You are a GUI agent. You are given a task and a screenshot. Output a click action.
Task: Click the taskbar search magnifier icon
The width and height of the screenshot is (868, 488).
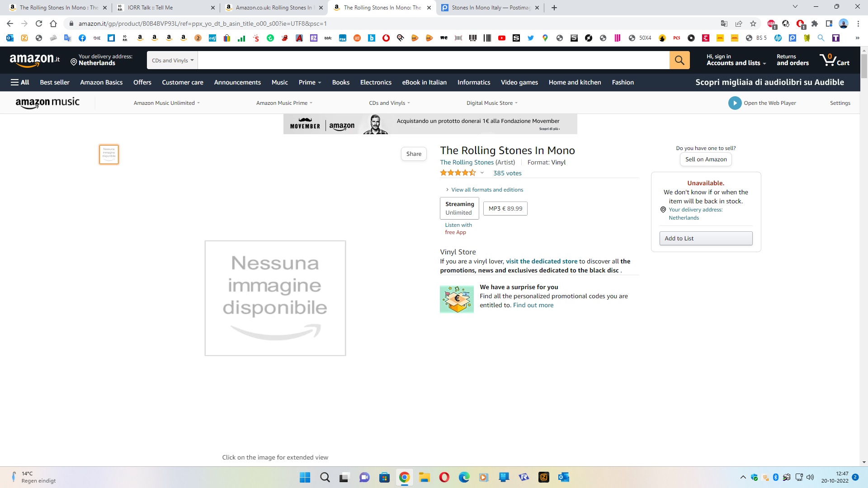pyautogui.click(x=325, y=477)
